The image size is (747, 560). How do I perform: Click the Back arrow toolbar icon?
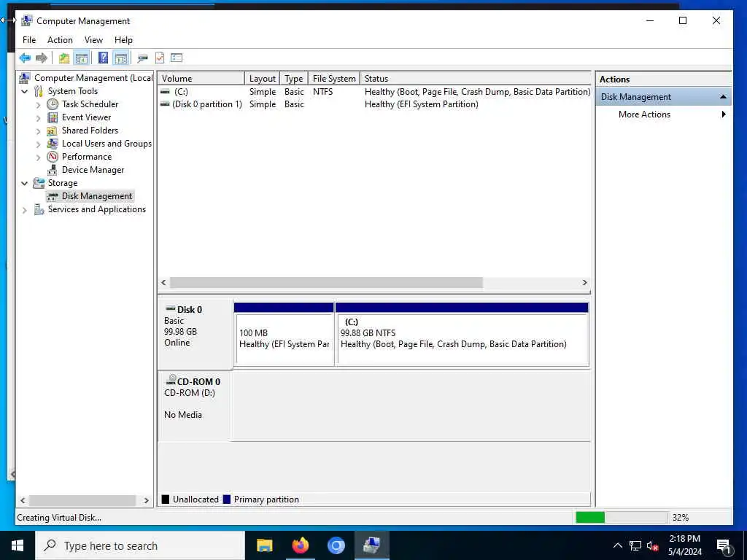25,58
